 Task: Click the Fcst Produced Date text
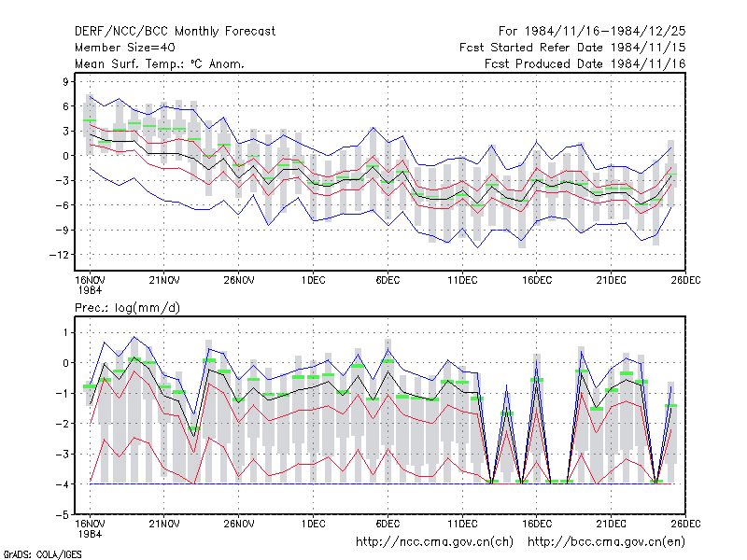[585, 63]
